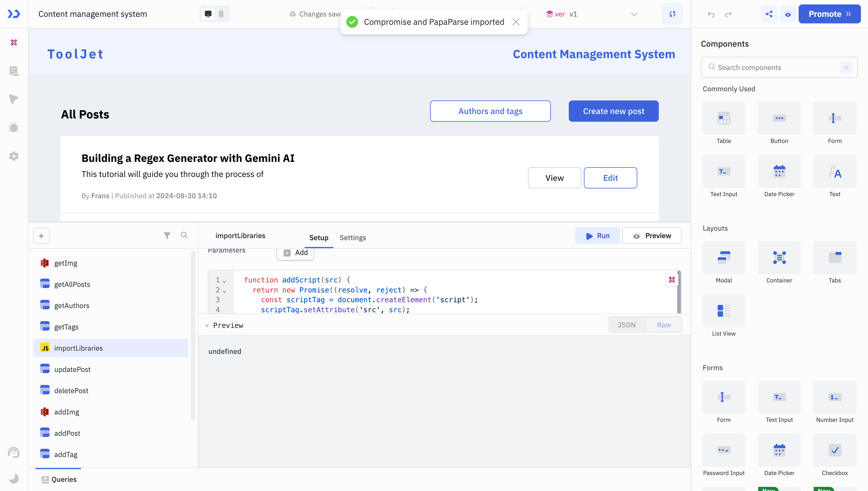The width and height of the screenshot is (868, 491).
Task: Switch to the Settings tab of importLibraries
Action: pos(353,238)
